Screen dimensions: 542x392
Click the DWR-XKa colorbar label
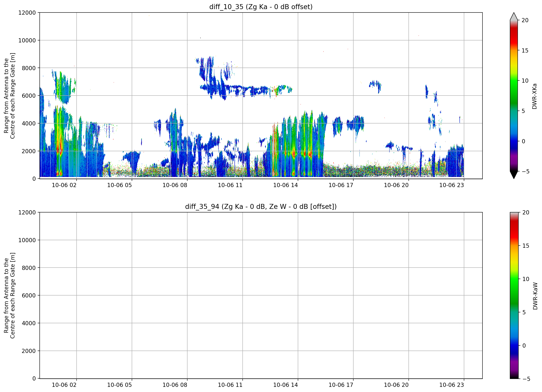(x=534, y=96)
